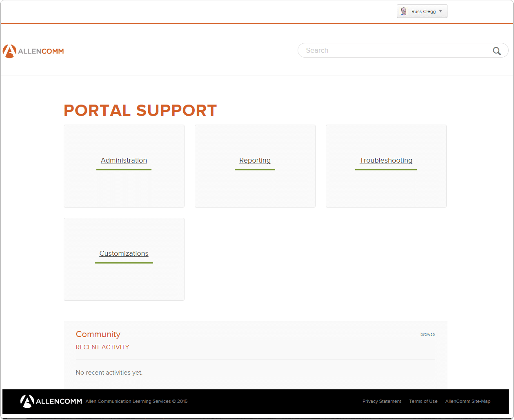Click the PORTAL SUPPORT heading

pyautogui.click(x=140, y=110)
